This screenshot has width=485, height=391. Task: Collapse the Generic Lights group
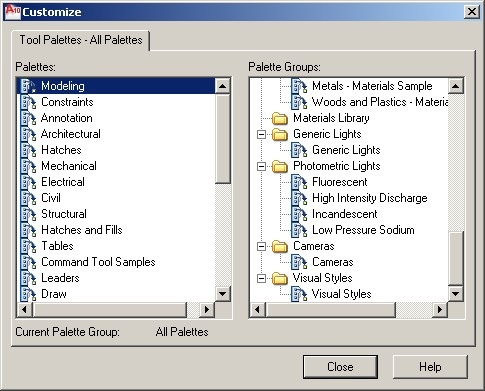click(262, 134)
